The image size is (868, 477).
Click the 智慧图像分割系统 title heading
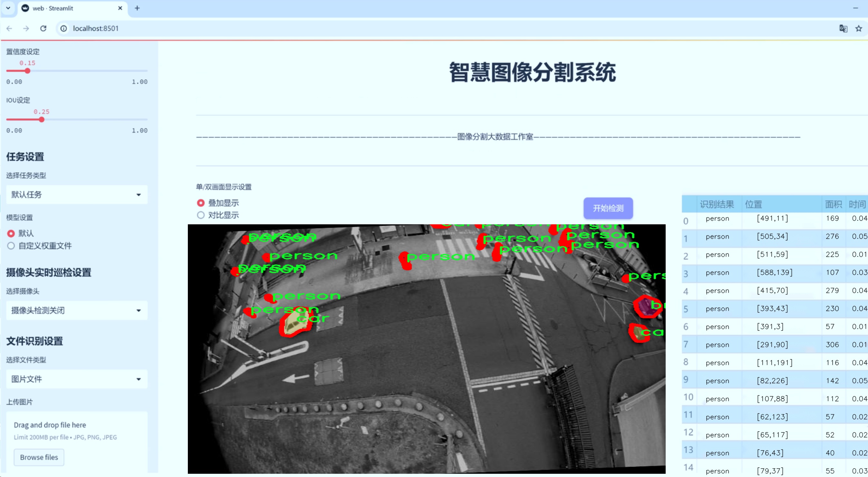pos(532,72)
